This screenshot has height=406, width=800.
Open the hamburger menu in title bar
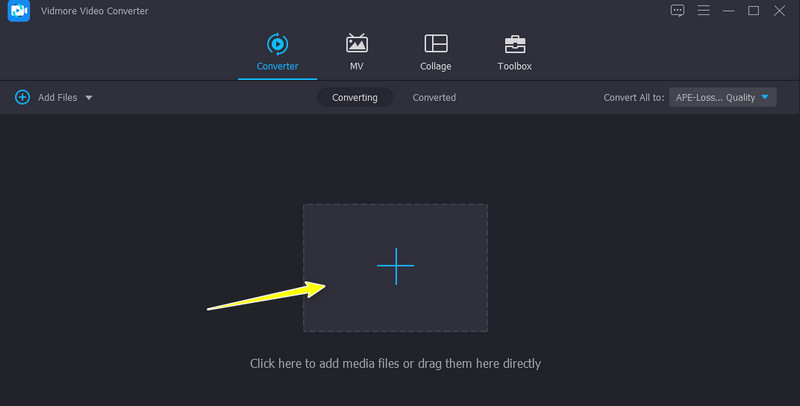click(x=704, y=11)
